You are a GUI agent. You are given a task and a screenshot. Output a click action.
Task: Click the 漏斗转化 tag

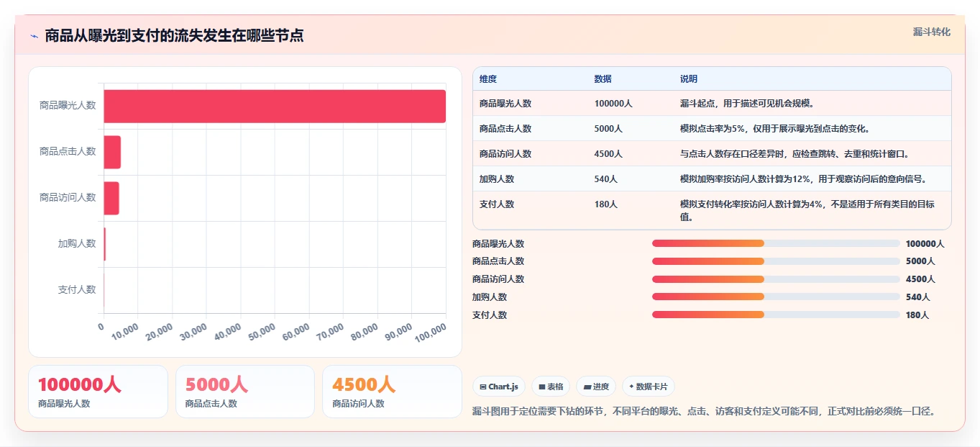point(932,32)
